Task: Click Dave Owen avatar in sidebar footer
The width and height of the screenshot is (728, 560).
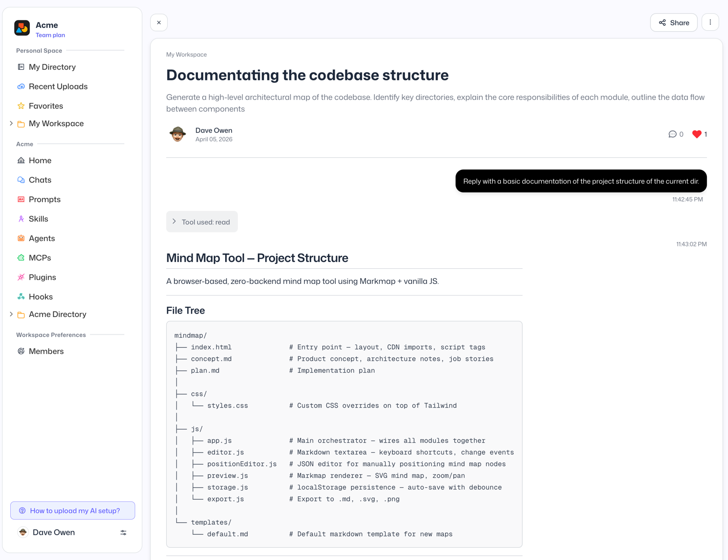Action: [23, 532]
